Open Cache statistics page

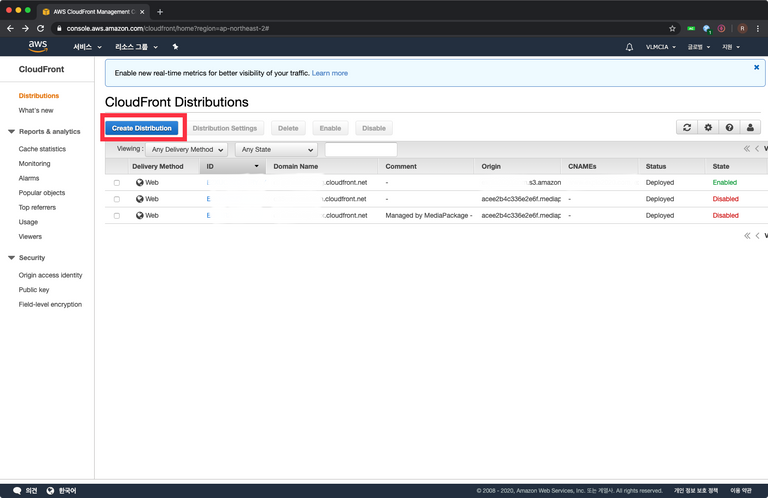pos(42,149)
